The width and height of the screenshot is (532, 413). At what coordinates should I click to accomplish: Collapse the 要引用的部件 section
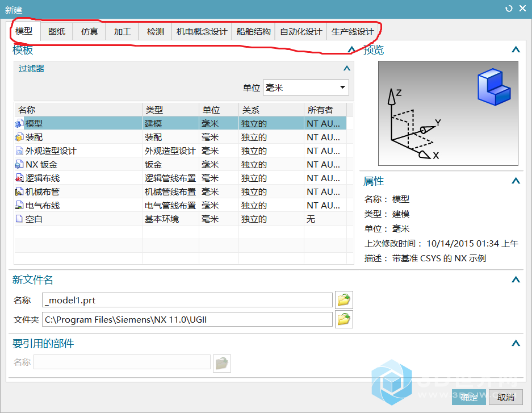516,343
